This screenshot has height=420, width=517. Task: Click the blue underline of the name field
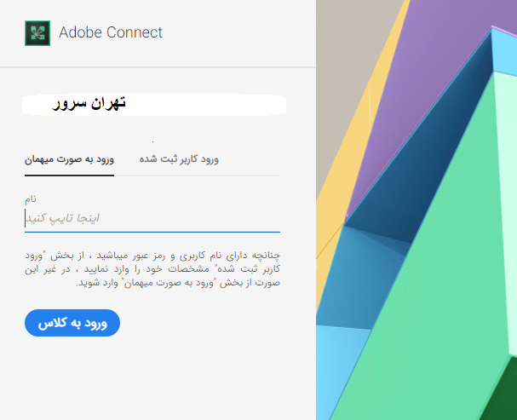[152, 231]
